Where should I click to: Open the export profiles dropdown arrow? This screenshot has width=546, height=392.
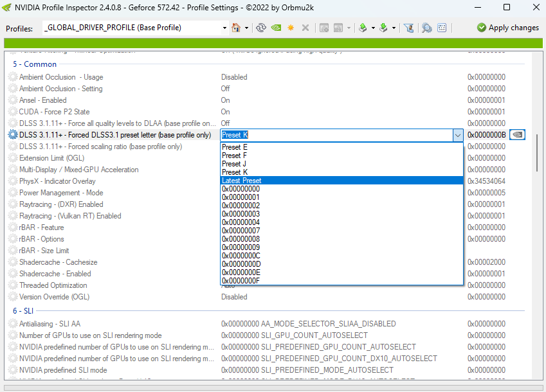coord(373,28)
